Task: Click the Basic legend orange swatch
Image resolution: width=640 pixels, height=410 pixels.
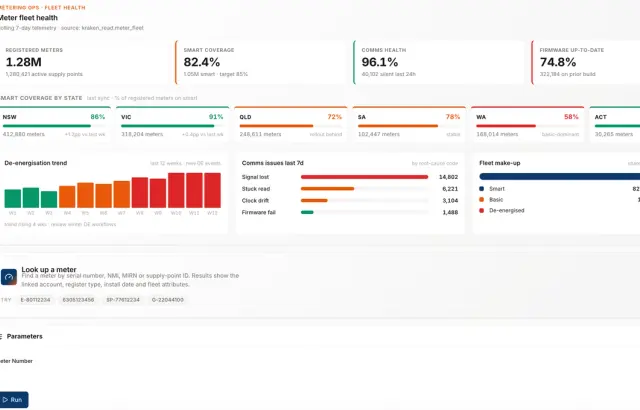Action: coord(482,199)
